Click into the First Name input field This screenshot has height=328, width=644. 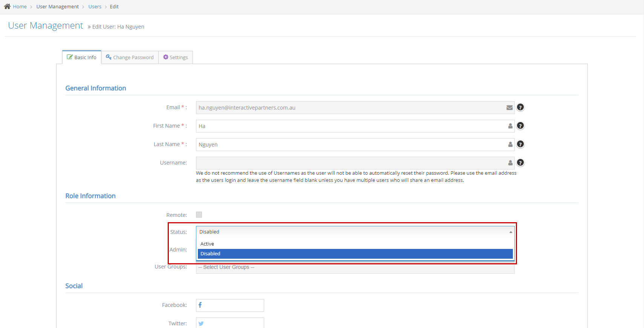350,126
